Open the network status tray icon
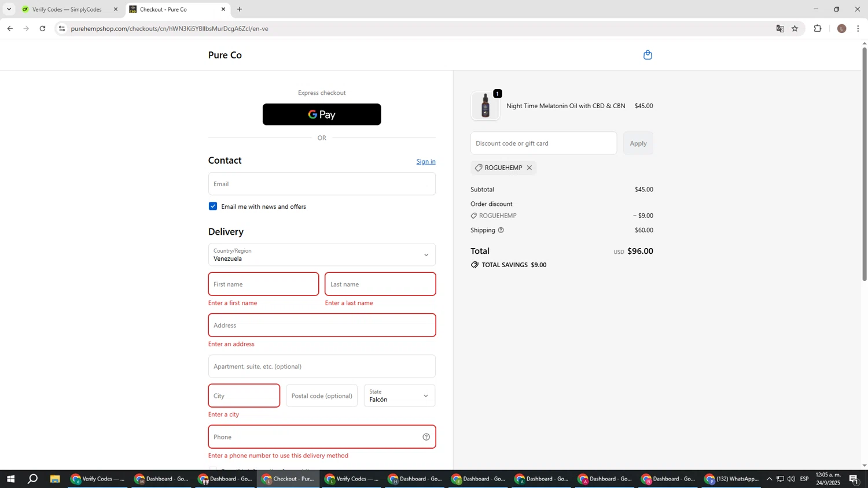This screenshot has height=488, width=868. [780, 479]
